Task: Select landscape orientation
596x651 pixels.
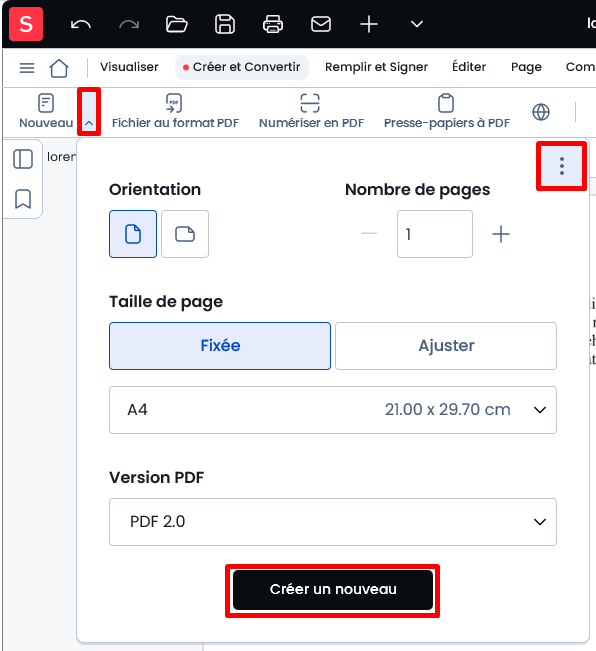Action: 185,234
